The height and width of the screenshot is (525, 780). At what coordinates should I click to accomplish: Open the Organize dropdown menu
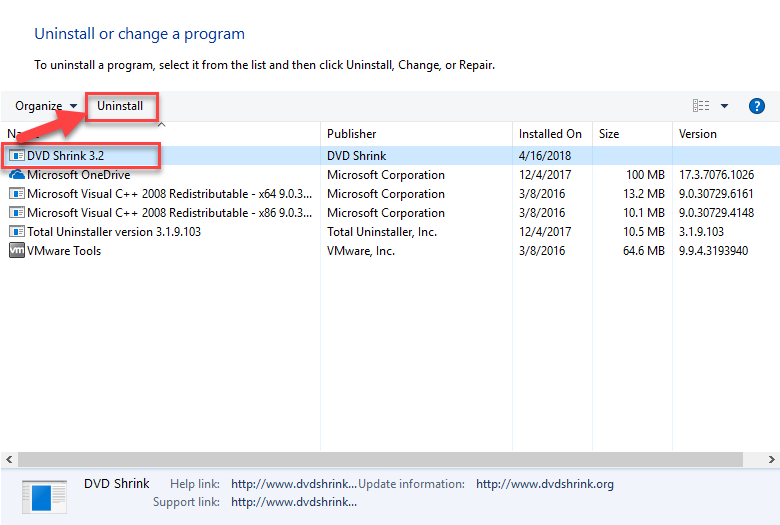click(x=46, y=106)
